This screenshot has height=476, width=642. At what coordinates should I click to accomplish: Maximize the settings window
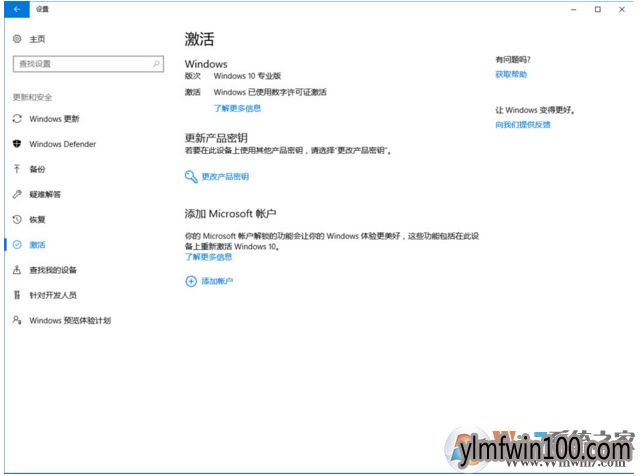(x=598, y=9)
